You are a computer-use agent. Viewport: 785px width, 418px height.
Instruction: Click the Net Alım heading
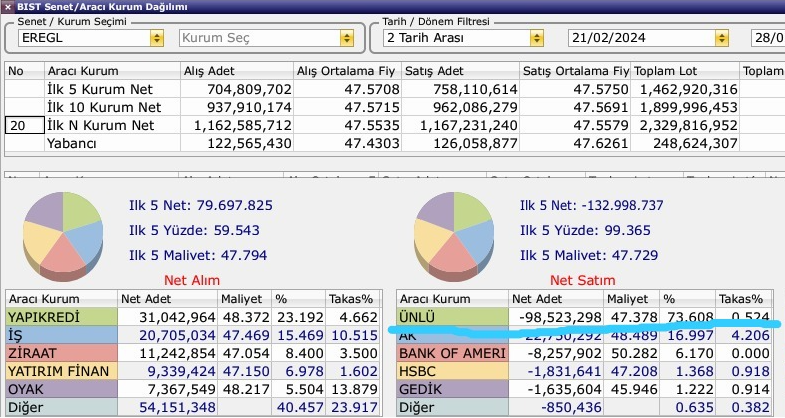(x=192, y=280)
